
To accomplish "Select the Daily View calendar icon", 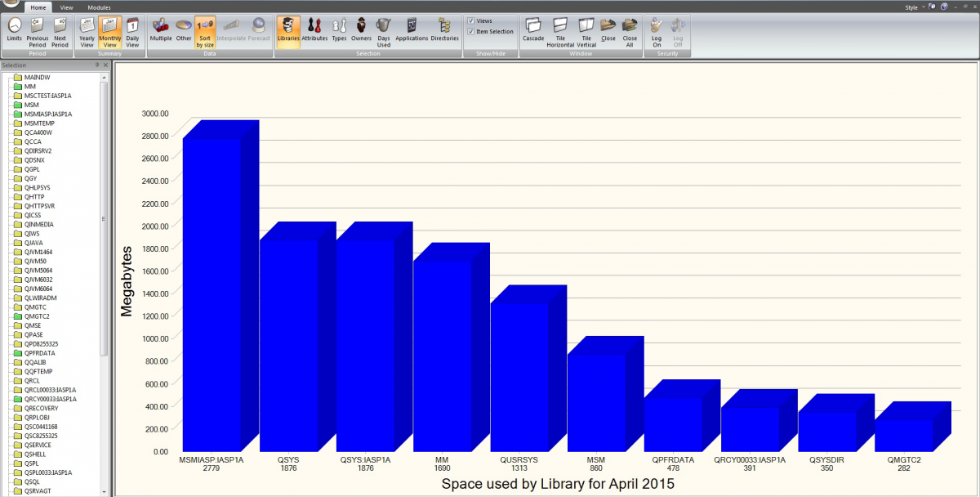I will pyautogui.click(x=132, y=30).
